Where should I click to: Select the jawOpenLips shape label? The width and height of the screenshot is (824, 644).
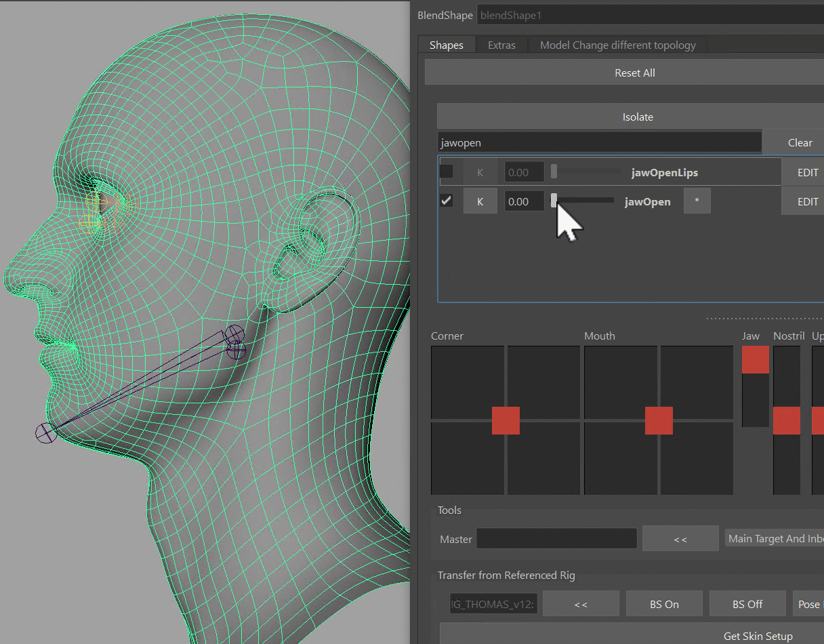[x=665, y=172]
